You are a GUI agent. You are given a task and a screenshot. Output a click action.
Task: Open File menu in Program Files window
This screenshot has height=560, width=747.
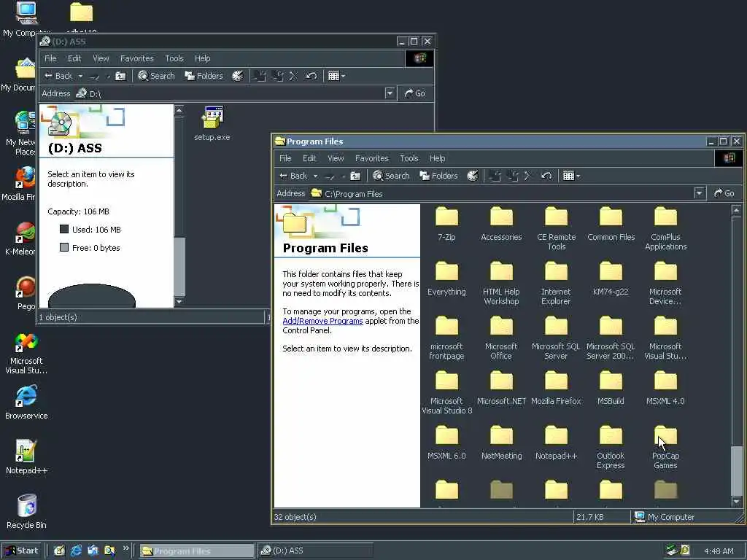click(x=285, y=158)
